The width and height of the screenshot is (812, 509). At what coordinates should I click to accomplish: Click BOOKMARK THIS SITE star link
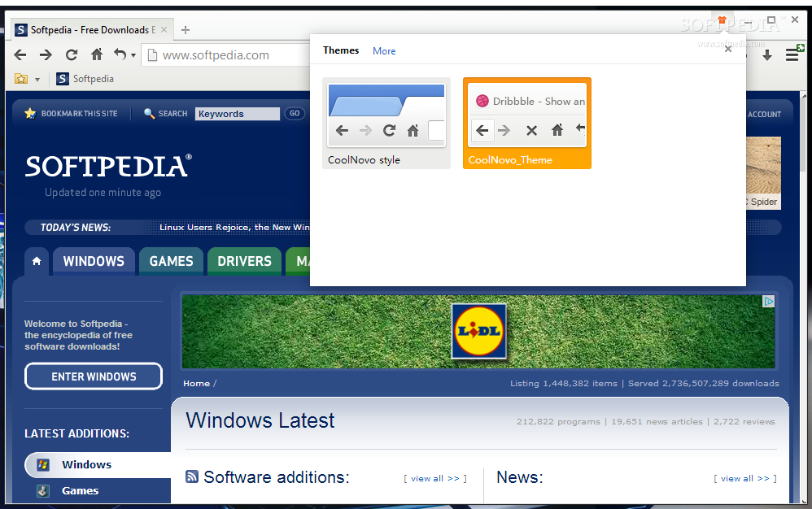72,113
